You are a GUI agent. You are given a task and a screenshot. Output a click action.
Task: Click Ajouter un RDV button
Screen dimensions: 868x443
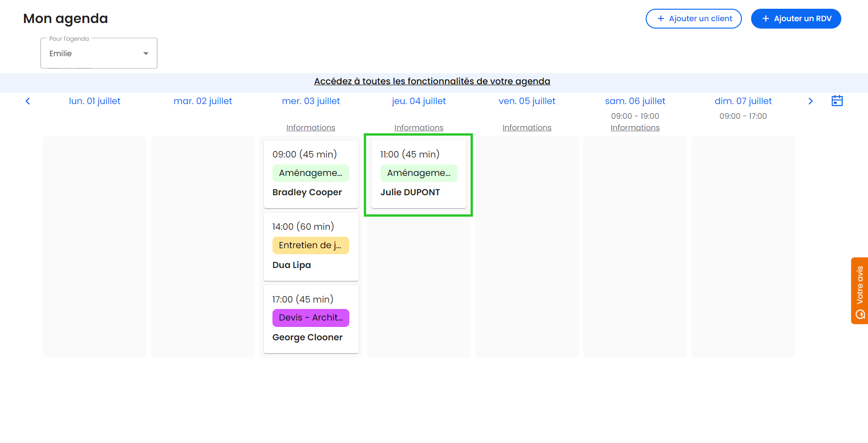796,19
